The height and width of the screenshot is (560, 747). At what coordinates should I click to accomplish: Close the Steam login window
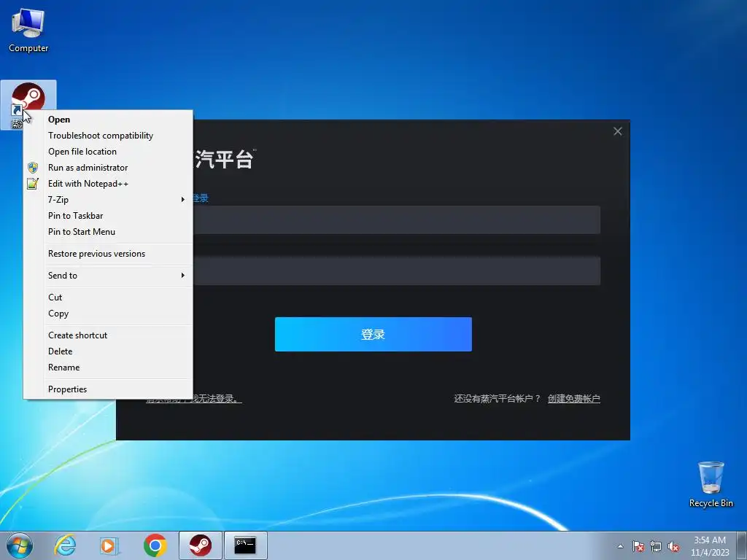pyautogui.click(x=617, y=131)
